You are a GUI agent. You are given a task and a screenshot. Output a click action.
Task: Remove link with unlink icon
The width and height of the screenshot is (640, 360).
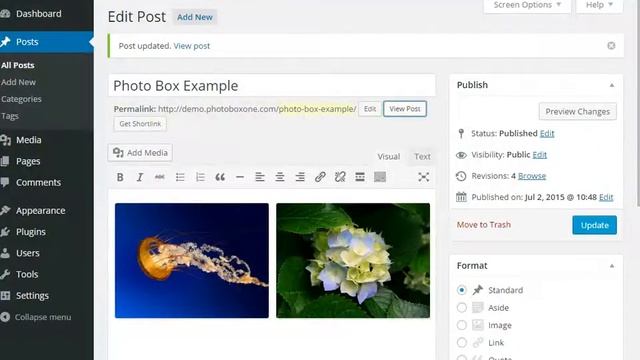coord(340,177)
